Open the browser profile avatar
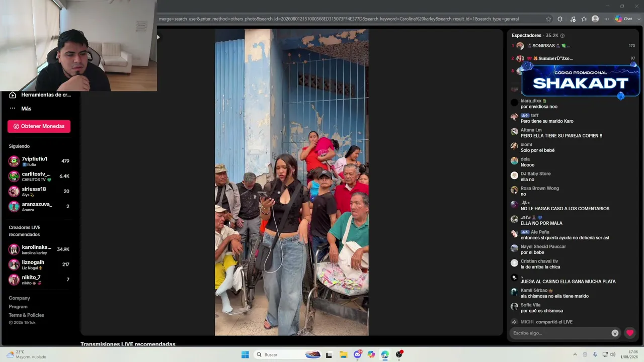This screenshot has height=362, width=644. (595, 19)
